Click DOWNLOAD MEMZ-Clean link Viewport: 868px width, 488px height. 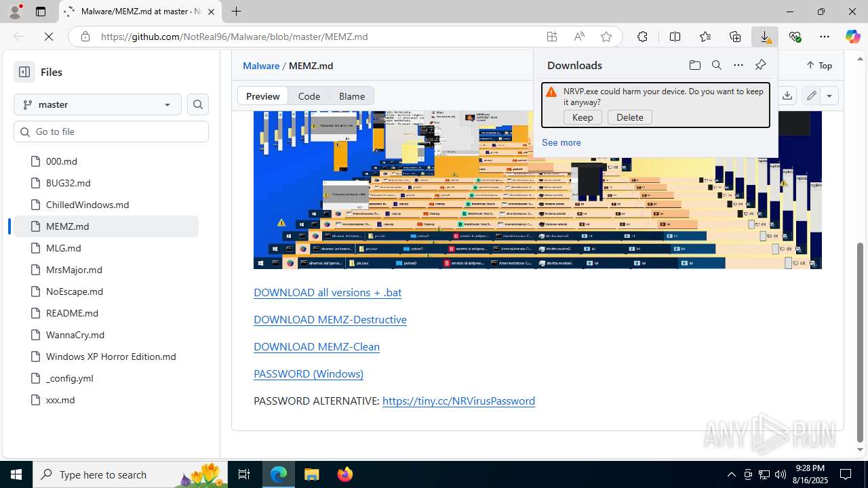(x=317, y=346)
